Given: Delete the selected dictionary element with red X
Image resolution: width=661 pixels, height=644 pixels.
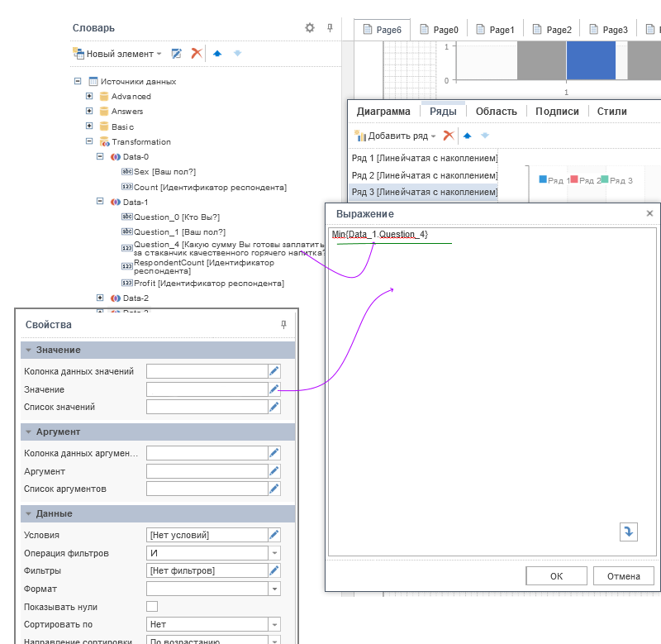Looking at the screenshot, I should (x=196, y=54).
